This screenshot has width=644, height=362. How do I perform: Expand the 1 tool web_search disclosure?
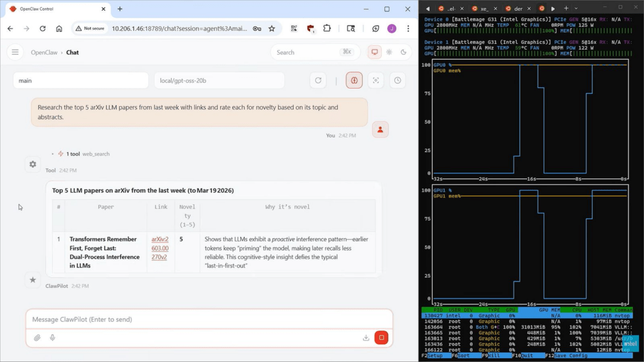click(80, 154)
